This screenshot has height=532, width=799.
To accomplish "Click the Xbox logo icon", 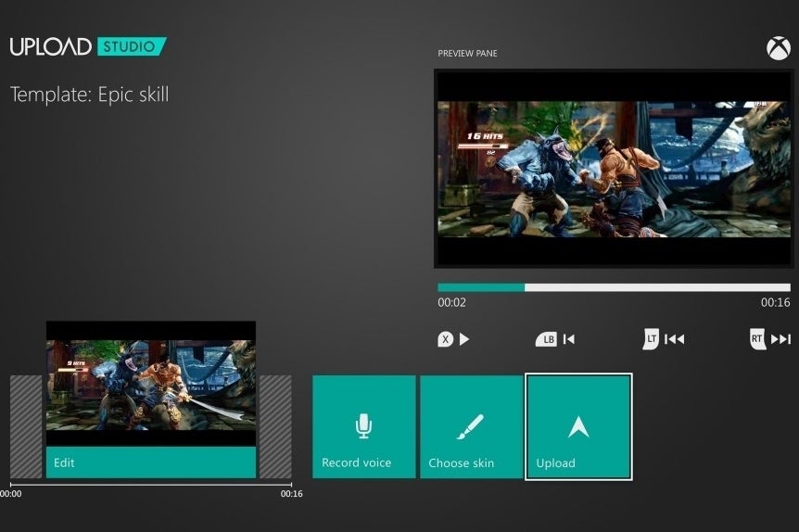I will pyautogui.click(x=778, y=48).
